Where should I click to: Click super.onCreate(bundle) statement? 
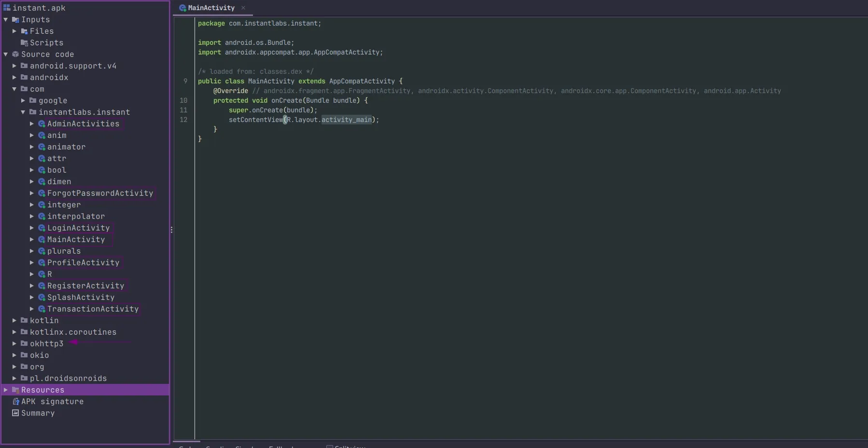(x=273, y=110)
